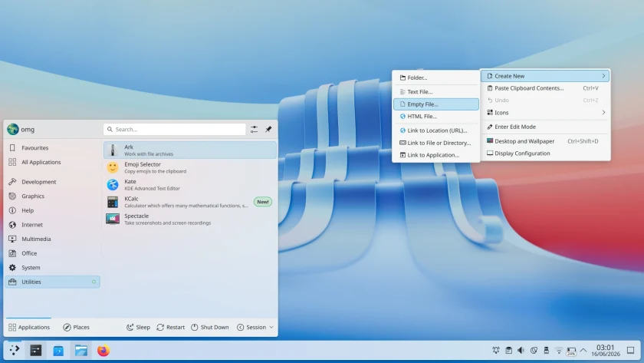Open the Wi-Fi network tray icon
This screenshot has height=363, width=644.
point(559,350)
